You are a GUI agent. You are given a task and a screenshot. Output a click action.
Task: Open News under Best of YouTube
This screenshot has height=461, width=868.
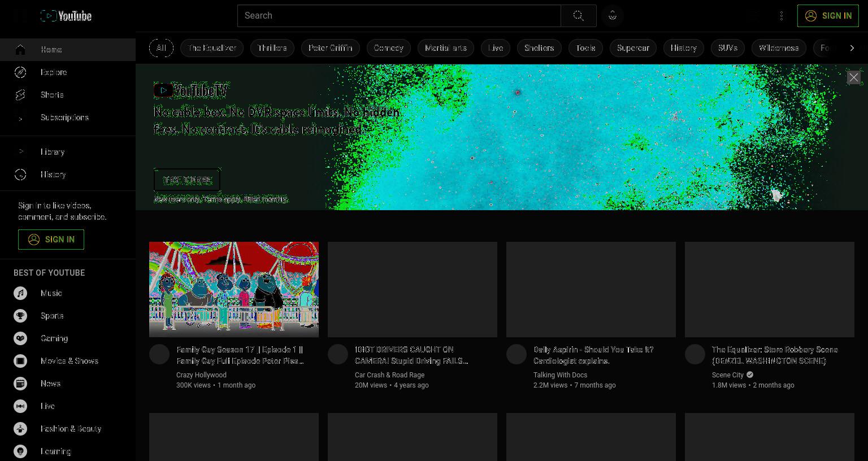coord(68,384)
